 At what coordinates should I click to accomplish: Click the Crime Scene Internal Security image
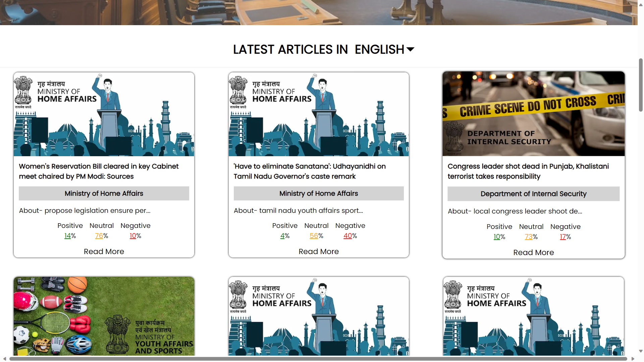point(533,114)
